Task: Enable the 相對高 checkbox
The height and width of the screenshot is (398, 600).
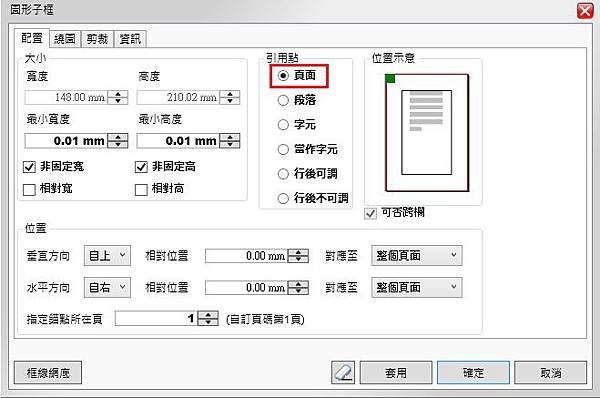Action: [141, 189]
